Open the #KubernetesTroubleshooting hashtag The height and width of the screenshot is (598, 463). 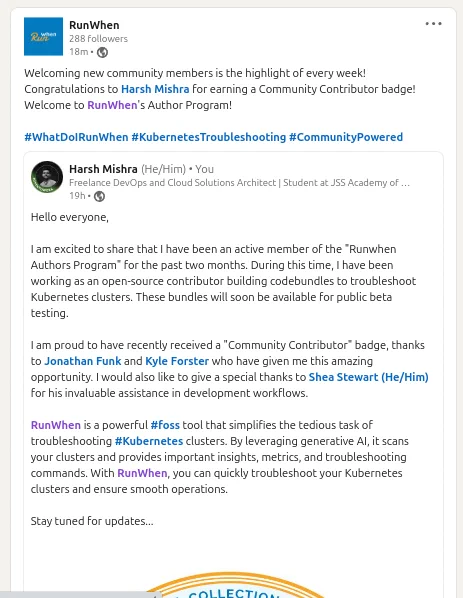209,137
